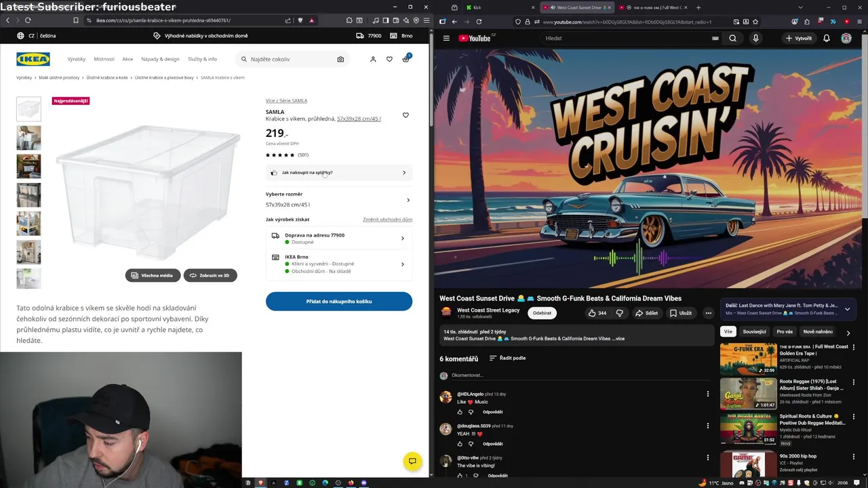
Task: Click the 'Sdílet' share button
Action: [x=646, y=313]
